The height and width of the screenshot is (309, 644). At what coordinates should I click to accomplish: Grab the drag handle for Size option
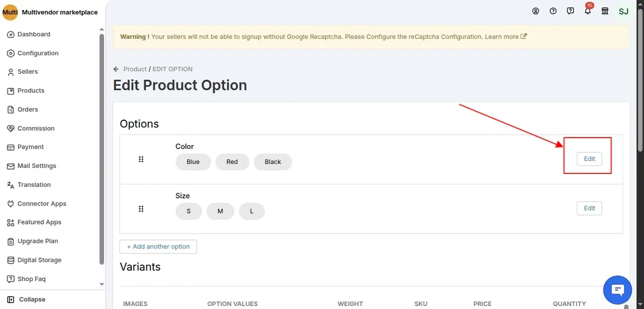pos(141,209)
